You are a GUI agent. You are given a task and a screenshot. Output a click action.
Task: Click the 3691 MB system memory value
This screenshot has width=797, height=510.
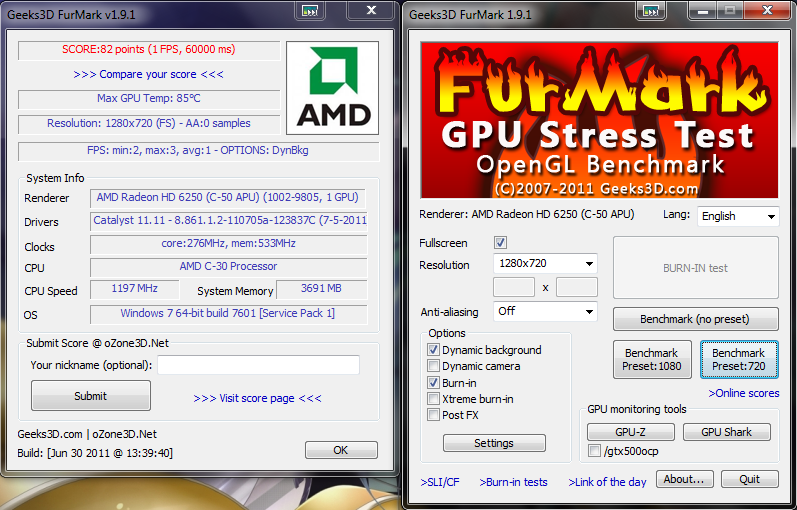321,289
